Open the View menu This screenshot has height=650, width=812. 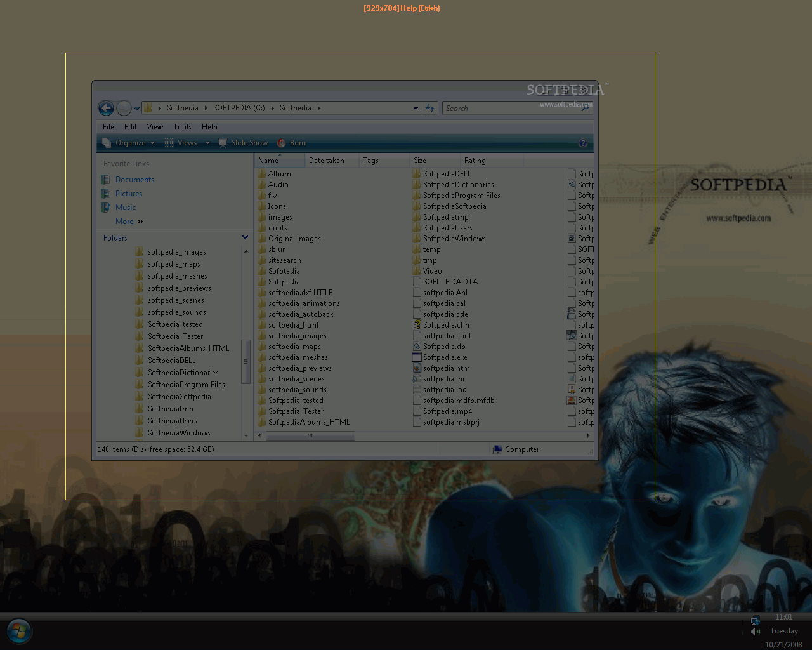tap(155, 127)
